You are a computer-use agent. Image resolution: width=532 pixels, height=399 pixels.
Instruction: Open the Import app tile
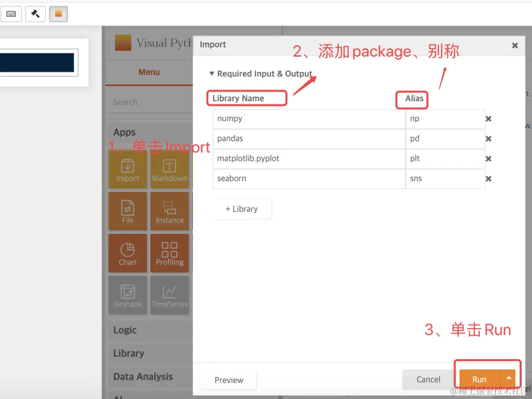click(128, 169)
